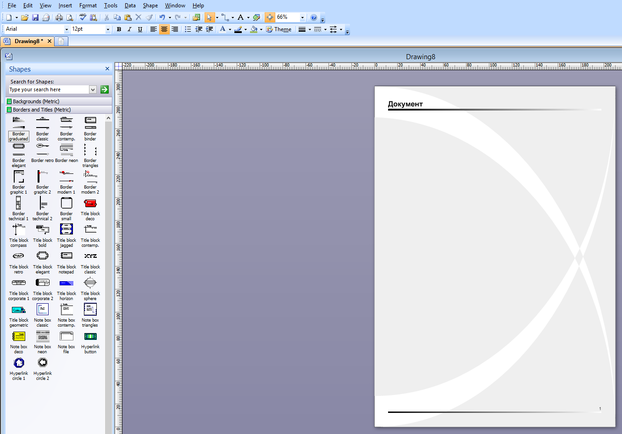Toggle Bold text formatting
This screenshot has width=622, height=434.
(118, 29)
